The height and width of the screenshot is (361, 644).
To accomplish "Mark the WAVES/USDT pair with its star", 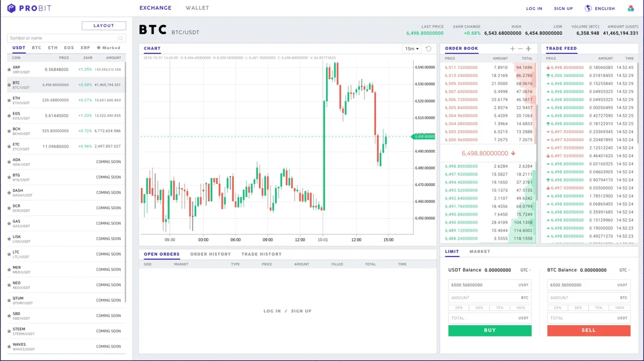I will tap(9, 346).
